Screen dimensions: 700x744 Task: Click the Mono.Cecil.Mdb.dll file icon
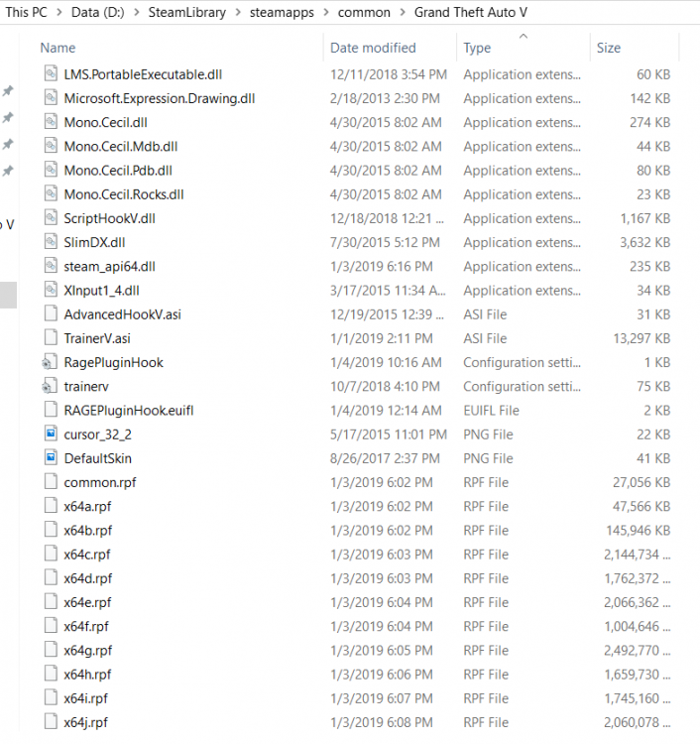pos(51,146)
